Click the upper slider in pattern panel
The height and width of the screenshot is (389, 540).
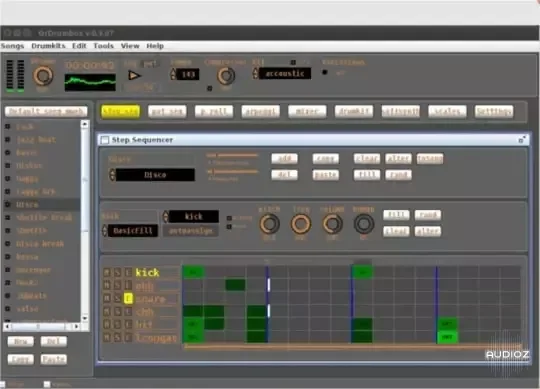232,155
